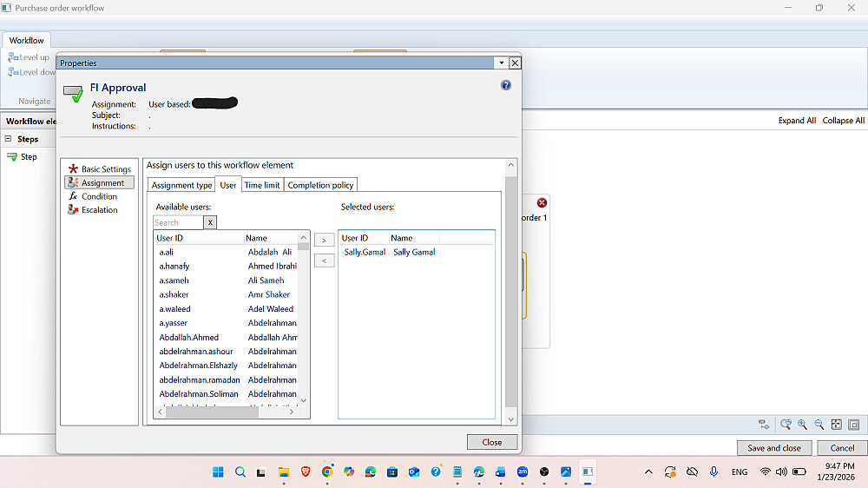Click Collapse All

[843, 120]
